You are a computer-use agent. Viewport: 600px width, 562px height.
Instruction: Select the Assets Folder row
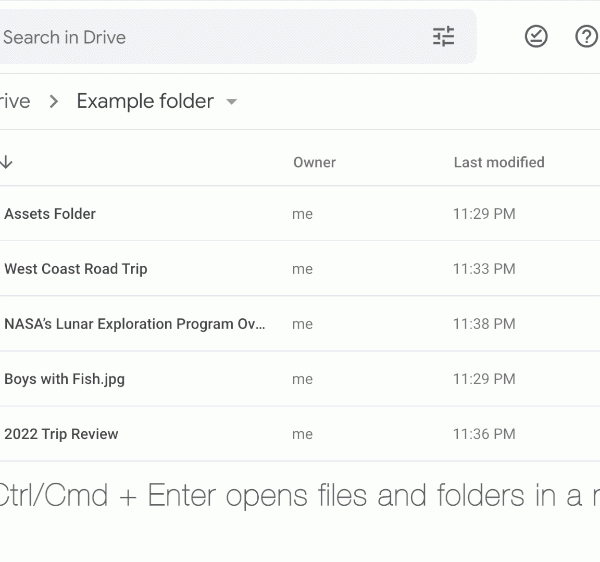click(x=50, y=214)
